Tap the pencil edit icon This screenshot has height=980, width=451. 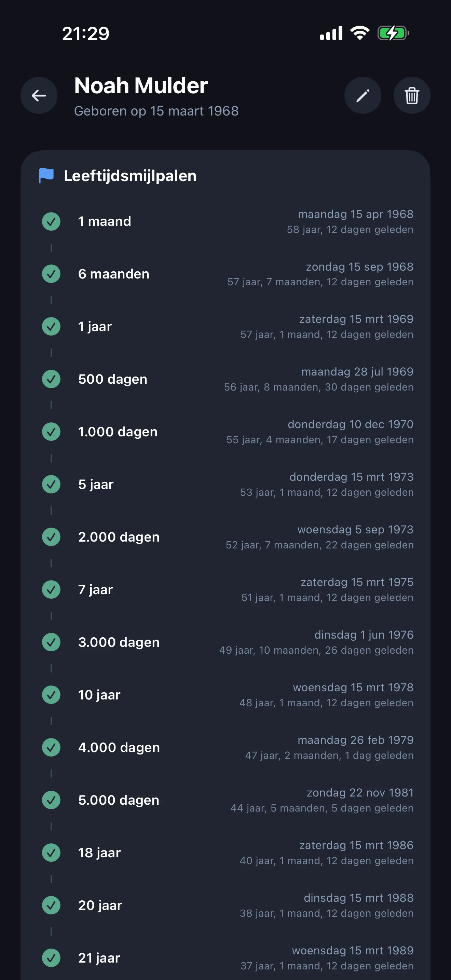(363, 95)
